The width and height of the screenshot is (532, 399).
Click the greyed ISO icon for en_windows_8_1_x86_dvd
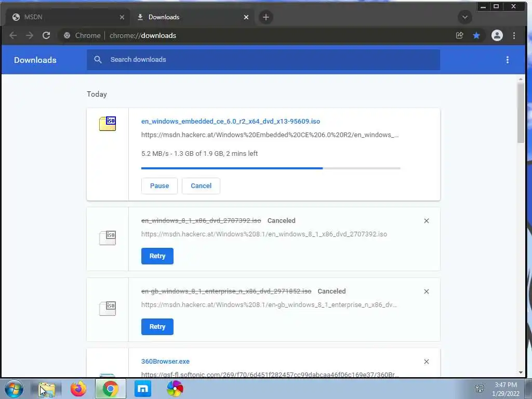point(108,237)
